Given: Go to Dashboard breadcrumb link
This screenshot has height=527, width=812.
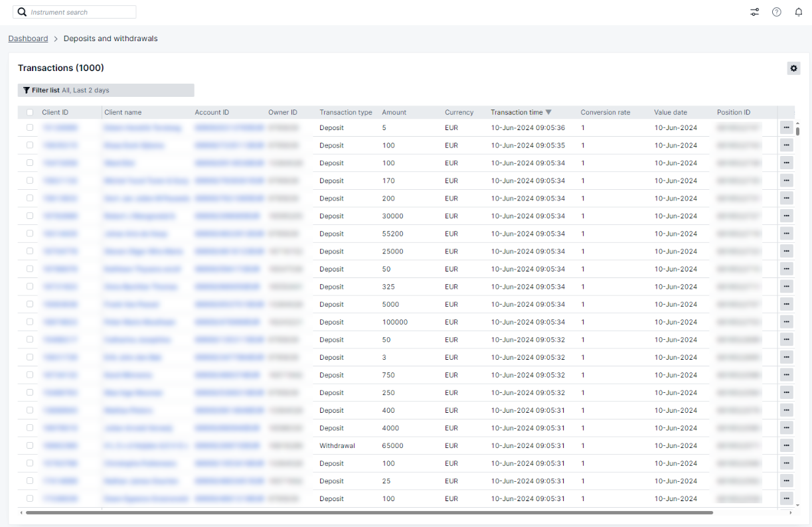Looking at the screenshot, I should coord(28,38).
